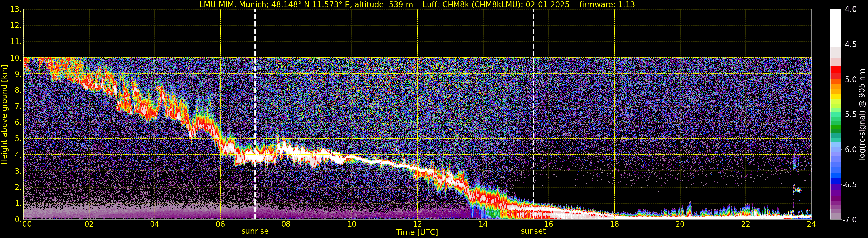Click the "-6.0" colorbar tick label
The height and width of the screenshot is (238, 868).
tap(849, 150)
